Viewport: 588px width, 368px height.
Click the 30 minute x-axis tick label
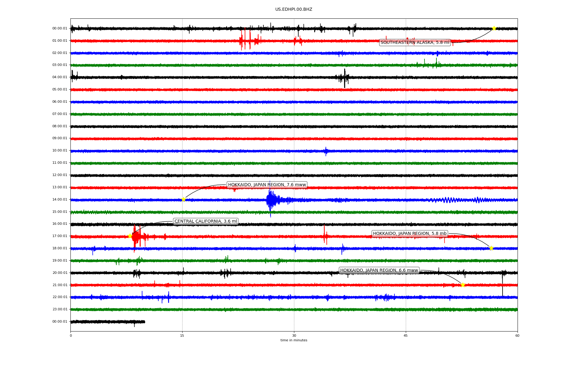[294, 335]
